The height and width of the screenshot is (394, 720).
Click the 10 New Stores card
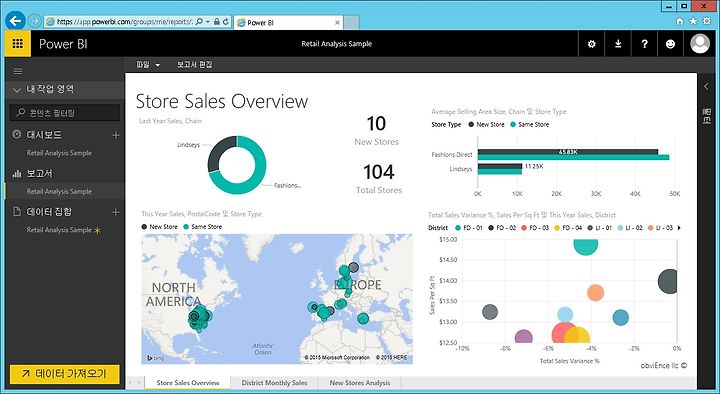(x=376, y=130)
